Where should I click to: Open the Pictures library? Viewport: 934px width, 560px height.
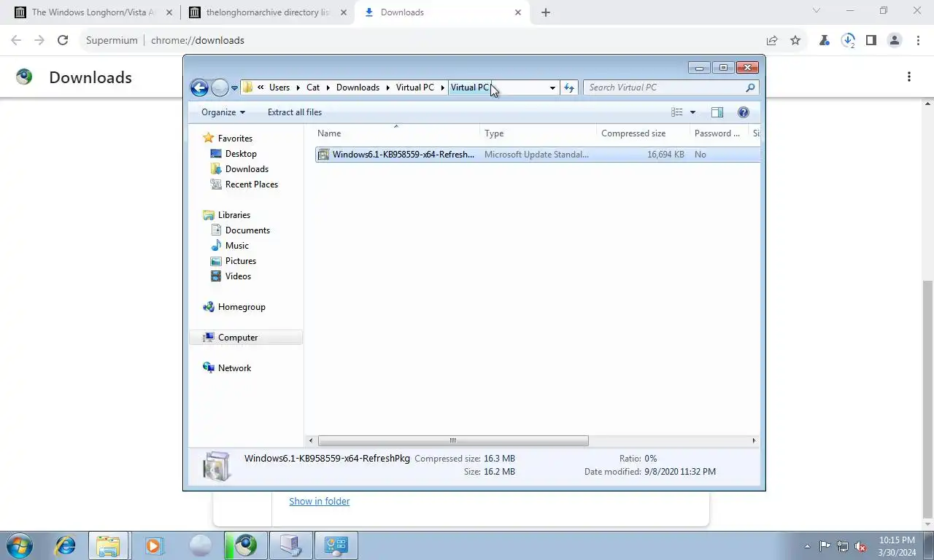pyautogui.click(x=240, y=261)
